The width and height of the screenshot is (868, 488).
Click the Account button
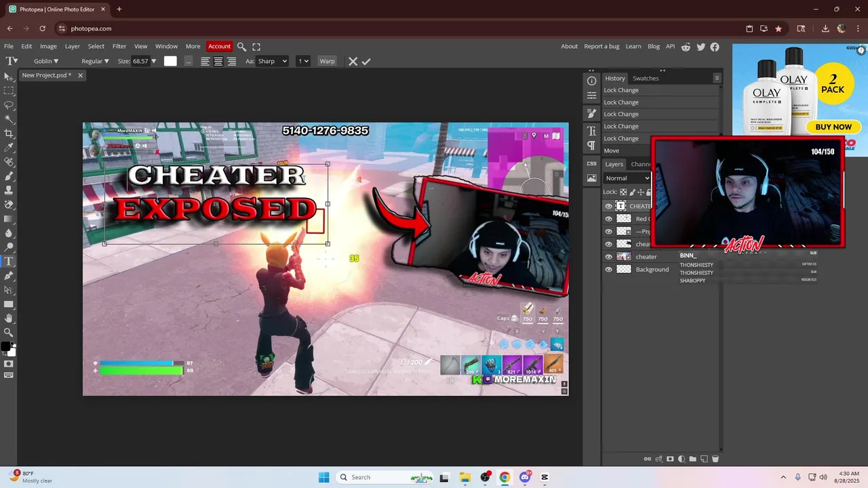coord(219,47)
